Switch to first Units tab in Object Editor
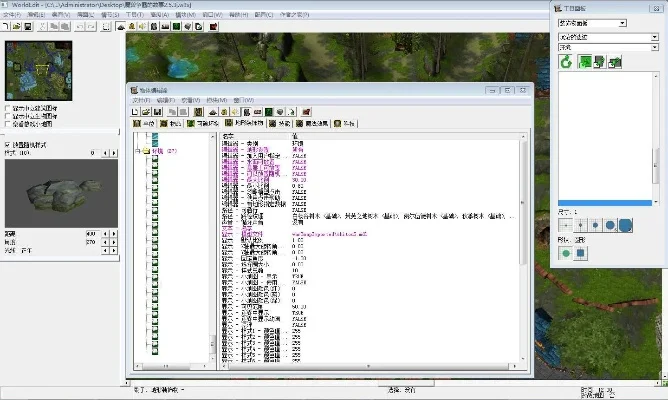668x400 pixels. pyautogui.click(x=144, y=124)
